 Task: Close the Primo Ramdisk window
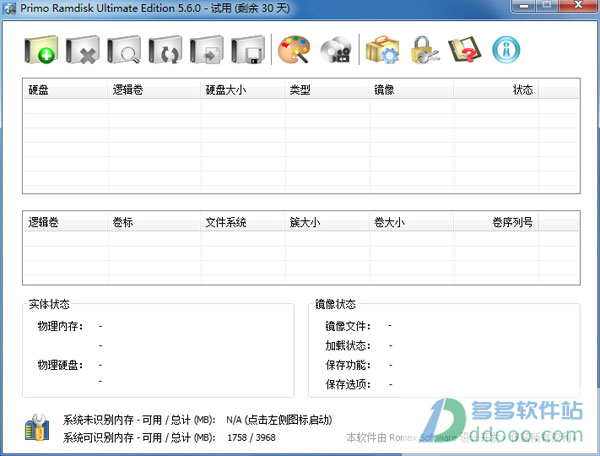click(x=578, y=6)
